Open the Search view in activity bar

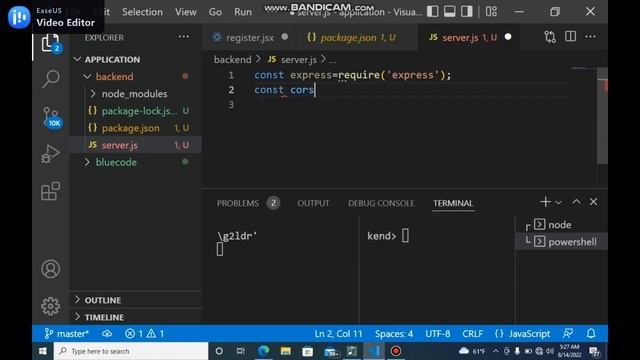51,79
